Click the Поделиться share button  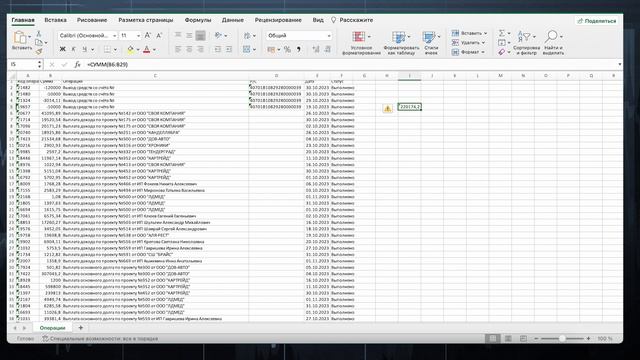(x=597, y=21)
